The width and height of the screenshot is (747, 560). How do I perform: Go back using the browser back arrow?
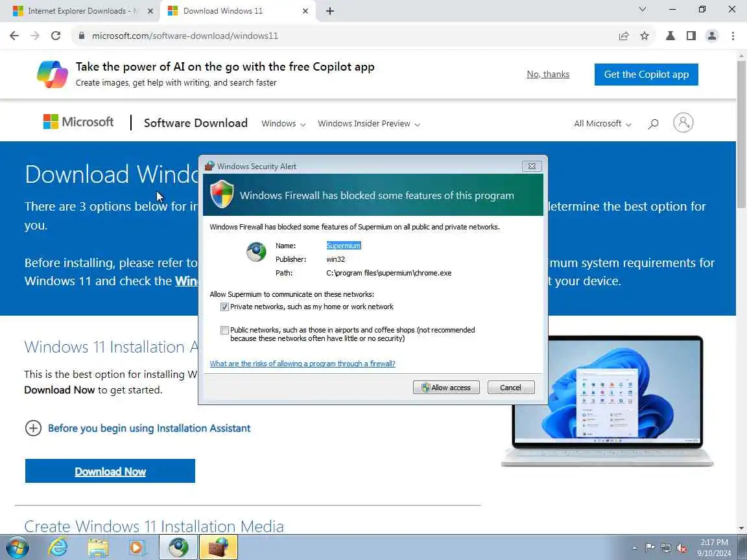(x=14, y=36)
